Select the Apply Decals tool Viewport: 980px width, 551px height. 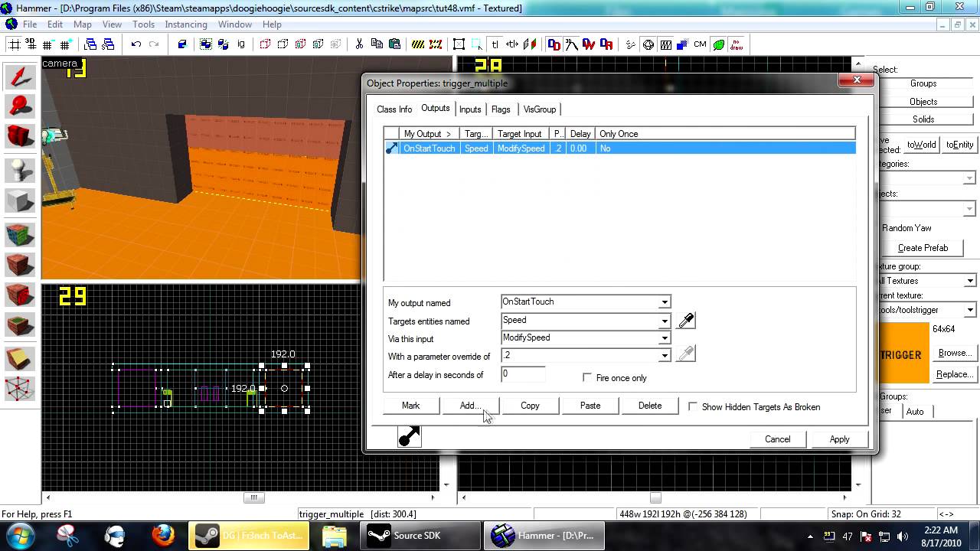(20, 295)
